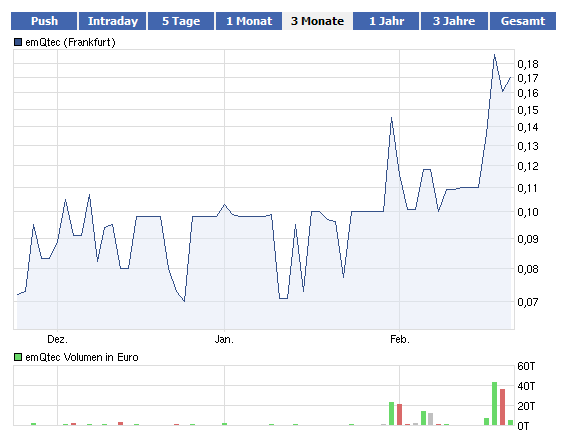
Task: Click the tallest green volume bar
Action: (x=495, y=404)
